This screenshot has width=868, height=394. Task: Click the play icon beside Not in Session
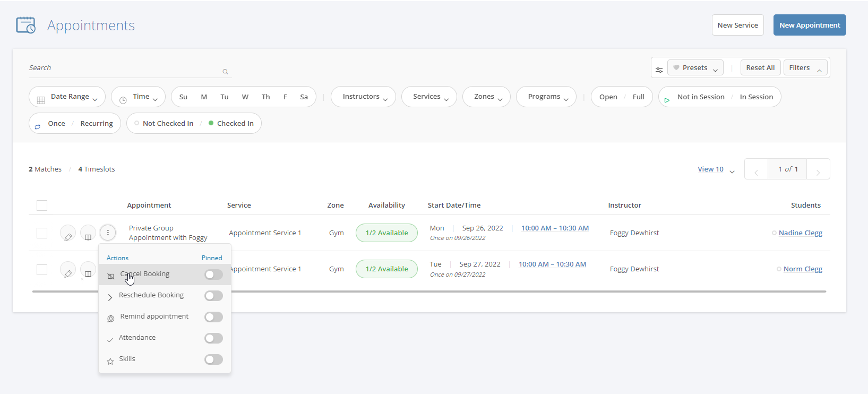[x=667, y=100]
